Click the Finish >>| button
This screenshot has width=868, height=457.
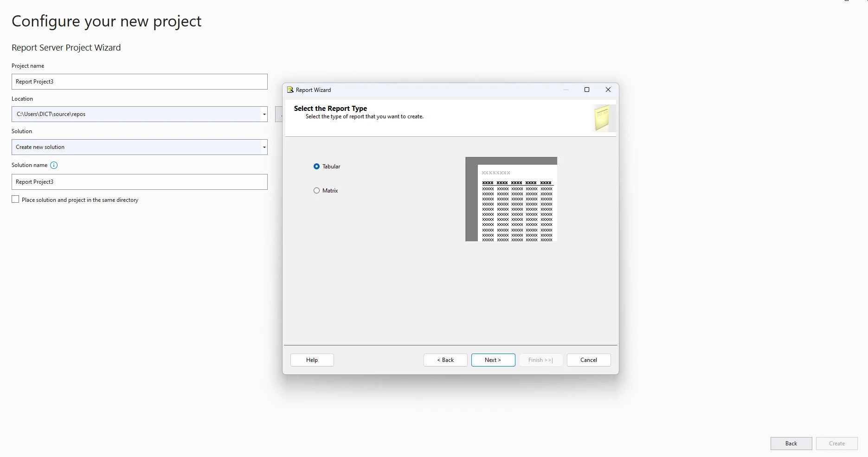coord(540,360)
